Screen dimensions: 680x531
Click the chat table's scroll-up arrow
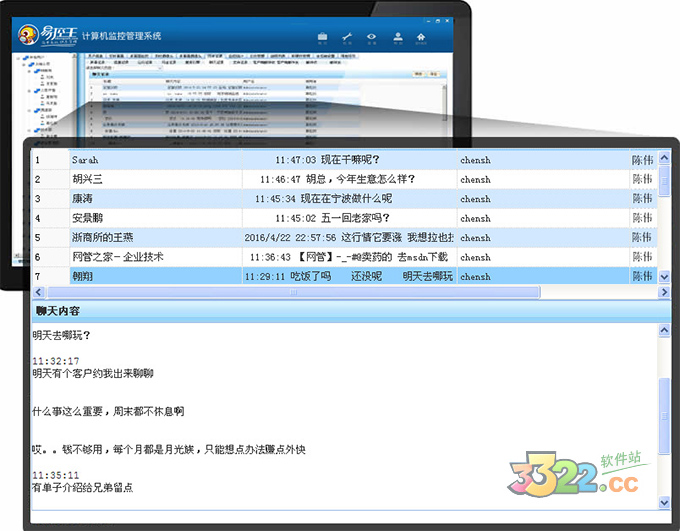(x=664, y=157)
